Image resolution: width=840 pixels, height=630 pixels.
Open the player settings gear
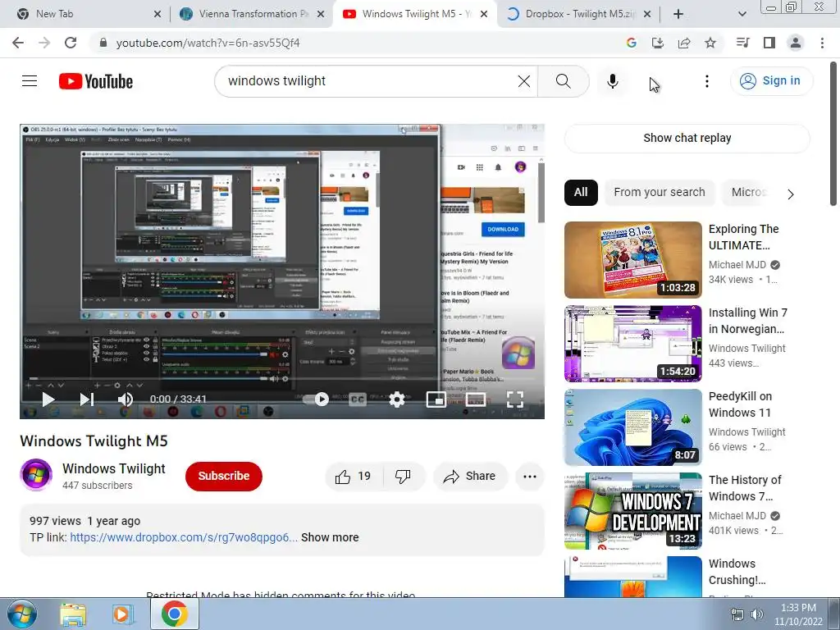pos(397,399)
